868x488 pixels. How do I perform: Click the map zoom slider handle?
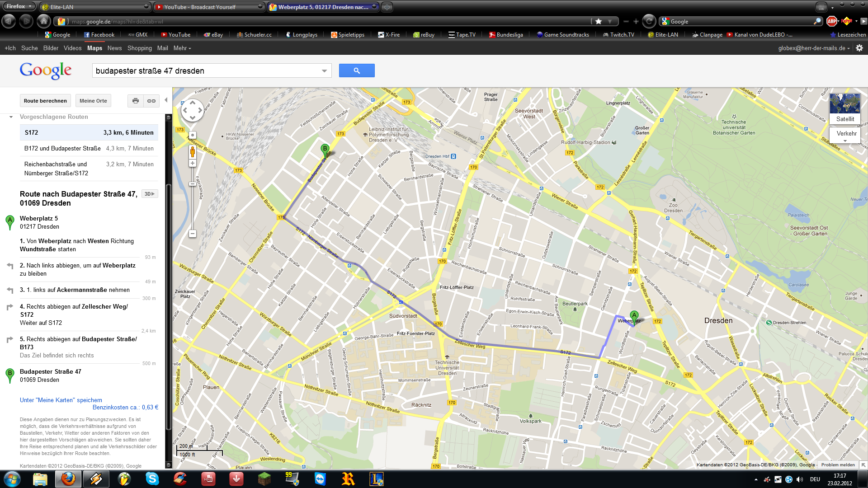[x=192, y=184]
